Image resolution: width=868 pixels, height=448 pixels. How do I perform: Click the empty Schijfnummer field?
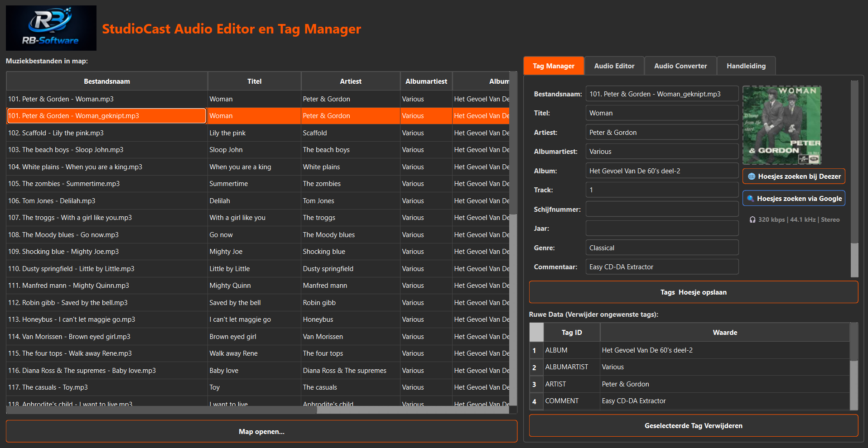[x=662, y=210]
